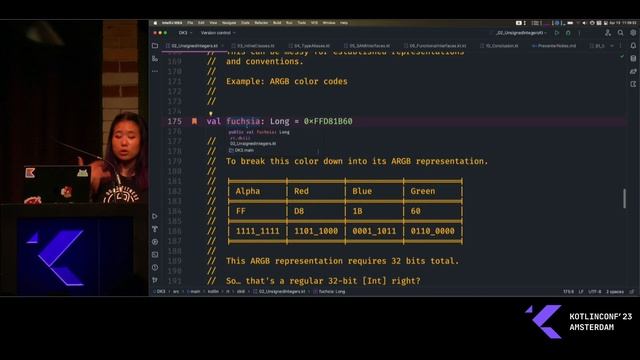640x360 pixels.
Task: Open the File menu
Action: tap(190, 23)
